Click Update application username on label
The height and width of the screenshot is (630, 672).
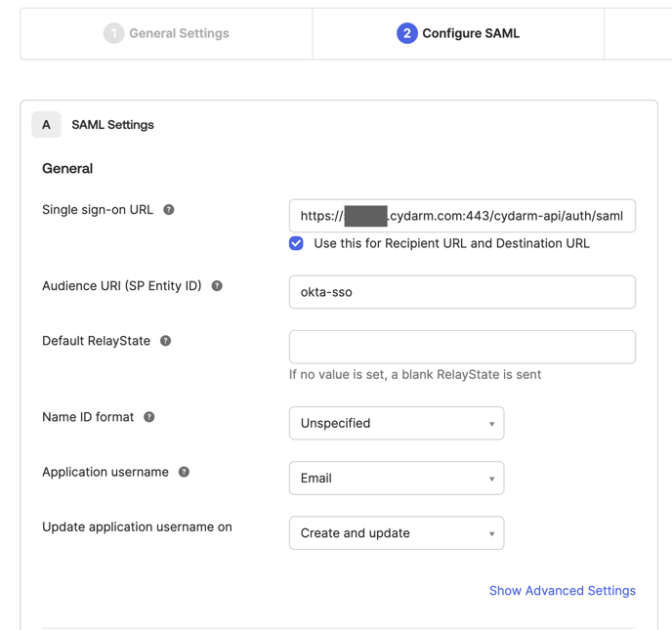click(x=137, y=526)
